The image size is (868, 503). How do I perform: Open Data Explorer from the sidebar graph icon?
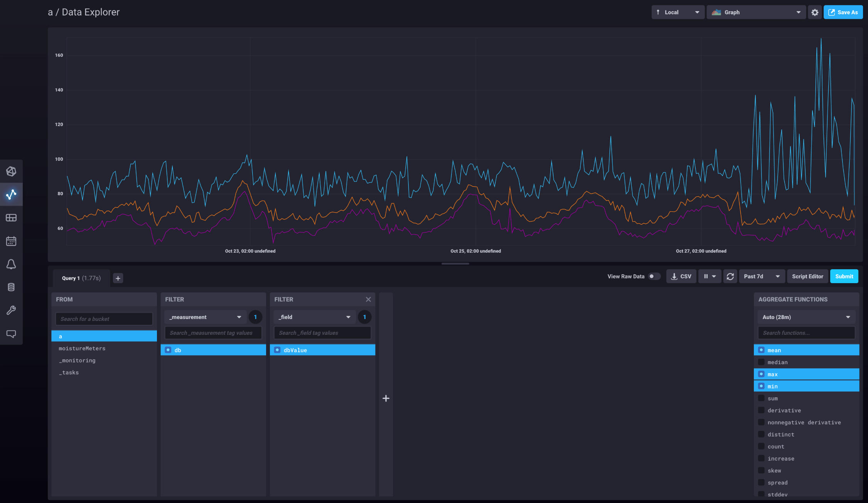(x=11, y=194)
